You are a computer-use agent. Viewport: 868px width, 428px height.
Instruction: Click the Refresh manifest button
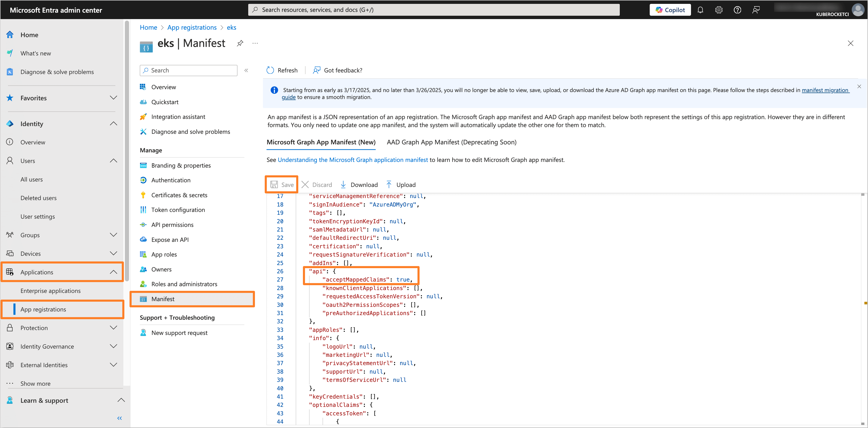pos(283,70)
